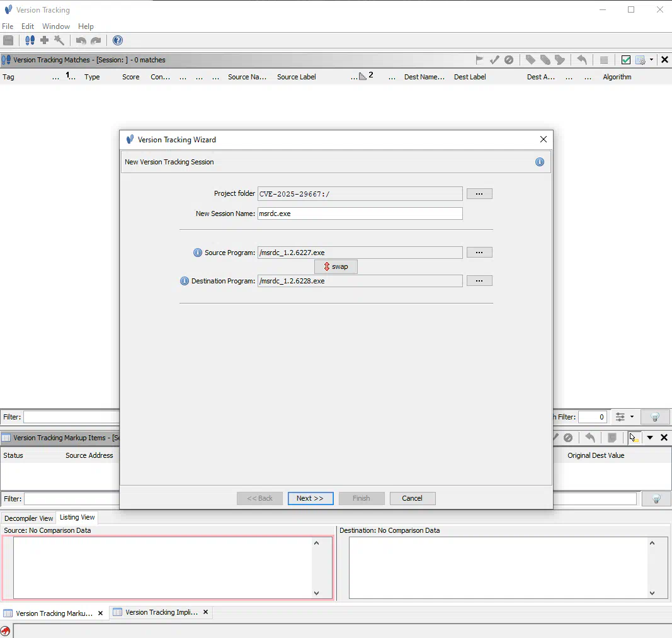
Task: Click the accept checkmark icon in Matches toolbar
Action: click(x=494, y=60)
